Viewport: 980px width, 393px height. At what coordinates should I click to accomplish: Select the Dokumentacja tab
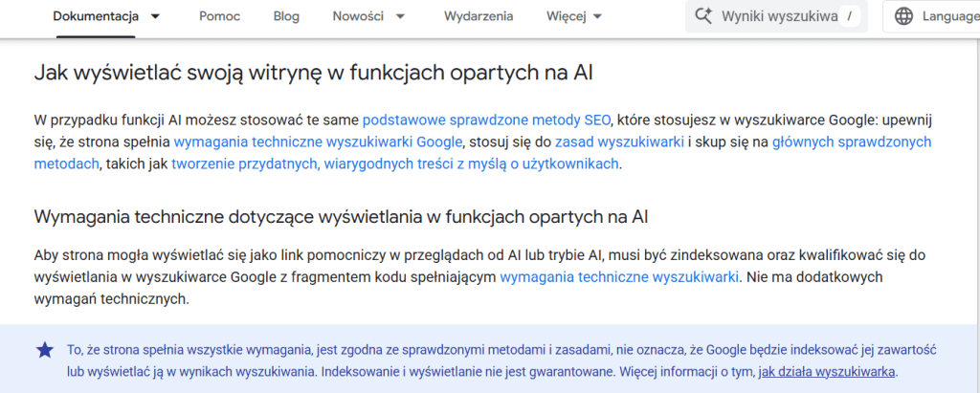coord(96,16)
